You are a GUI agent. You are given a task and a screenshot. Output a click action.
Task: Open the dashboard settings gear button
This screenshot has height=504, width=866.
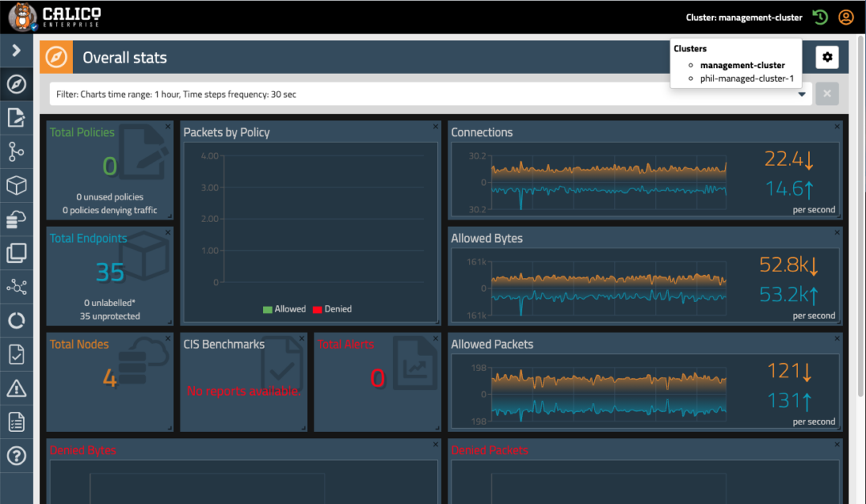click(829, 57)
